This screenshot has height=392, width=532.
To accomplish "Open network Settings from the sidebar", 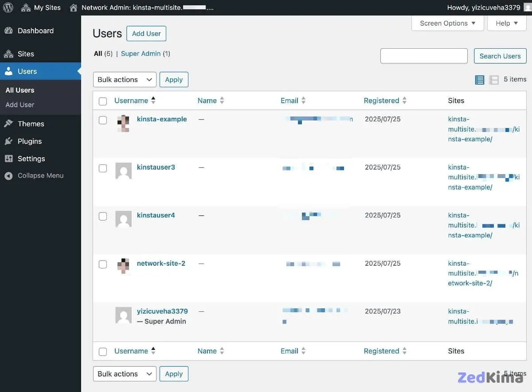I will 30,159.
